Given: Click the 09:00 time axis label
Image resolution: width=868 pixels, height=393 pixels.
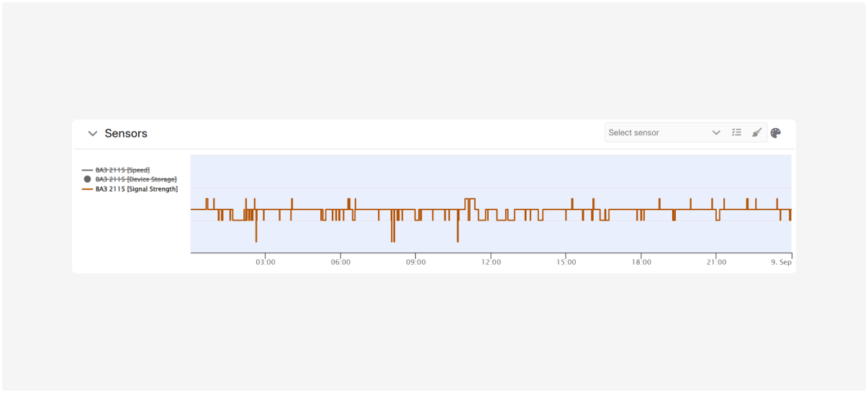Looking at the screenshot, I should (x=416, y=262).
